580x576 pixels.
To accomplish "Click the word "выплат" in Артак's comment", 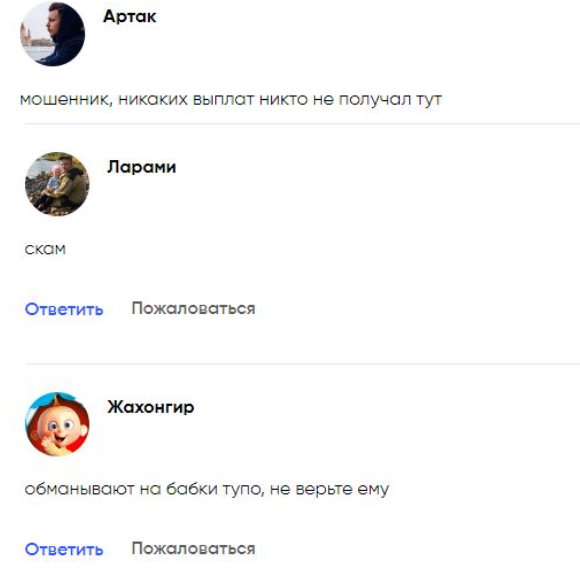I will [223, 100].
